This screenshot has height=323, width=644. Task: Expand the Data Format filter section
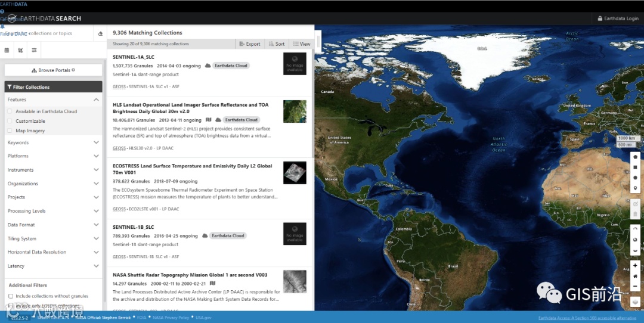[54, 225]
